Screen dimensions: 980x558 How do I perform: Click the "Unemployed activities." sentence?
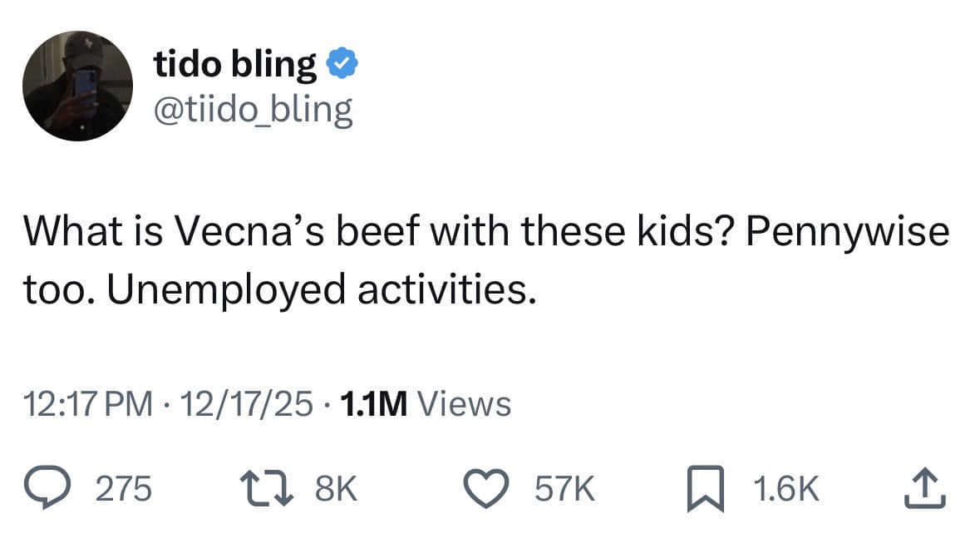317,289
